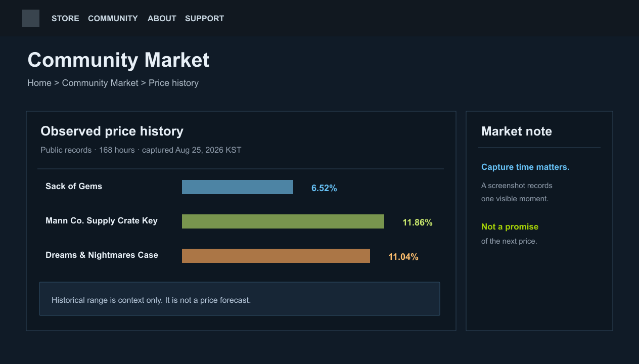Click the square site logo
The height and width of the screenshot is (364, 639).
click(x=31, y=18)
